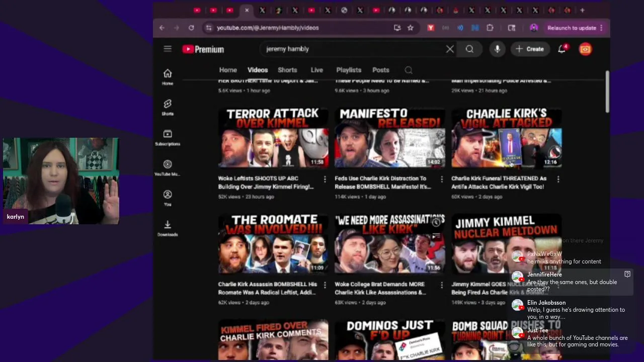Click Relaunch to update button

(x=572, y=28)
